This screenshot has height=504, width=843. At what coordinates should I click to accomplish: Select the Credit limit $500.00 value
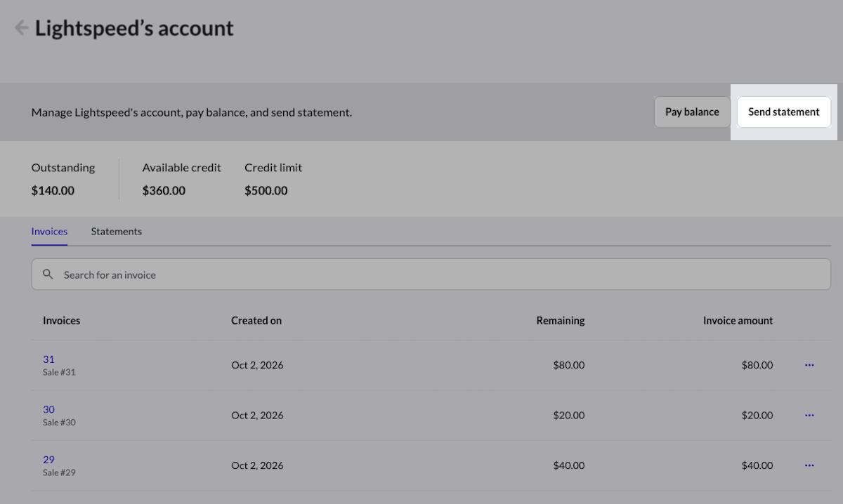coord(266,191)
